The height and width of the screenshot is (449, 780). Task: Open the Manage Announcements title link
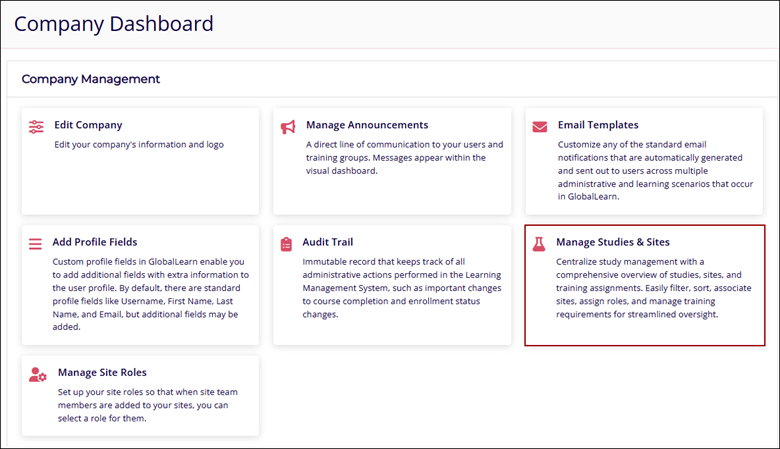[367, 125]
